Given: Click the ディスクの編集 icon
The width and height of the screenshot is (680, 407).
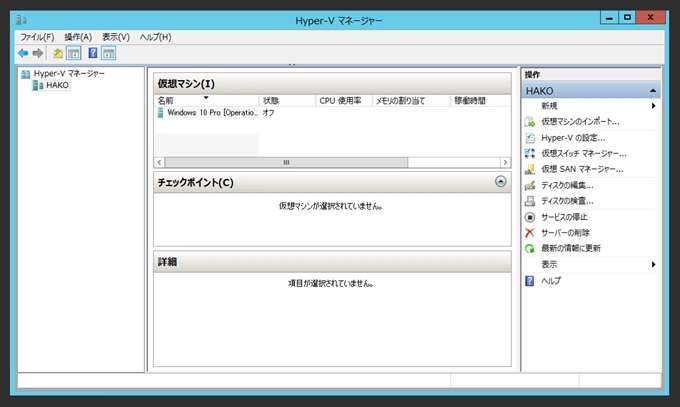Looking at the screenshot, I should pyautogui.click(x=530, y=185).
